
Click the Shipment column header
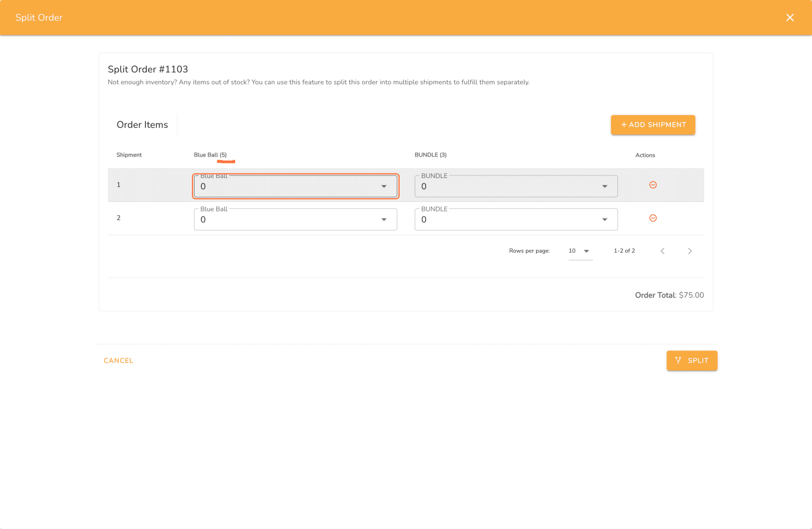tap(129, 155)
